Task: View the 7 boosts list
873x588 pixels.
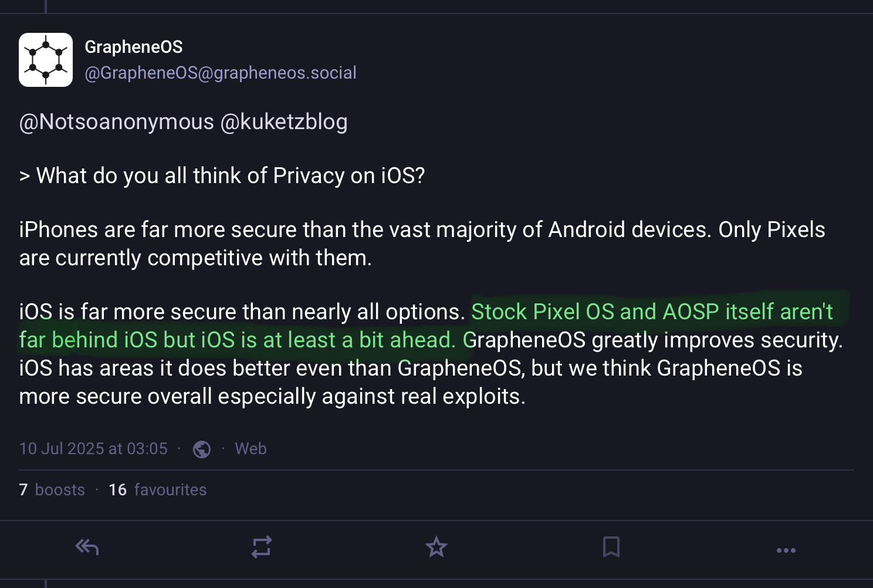Action: [x=52, y=490]
